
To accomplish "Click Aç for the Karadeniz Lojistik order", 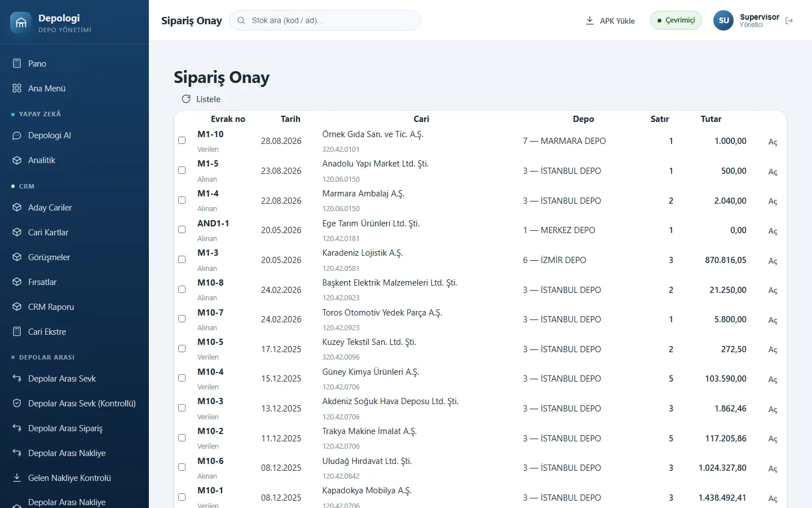I will pos(773,261).
